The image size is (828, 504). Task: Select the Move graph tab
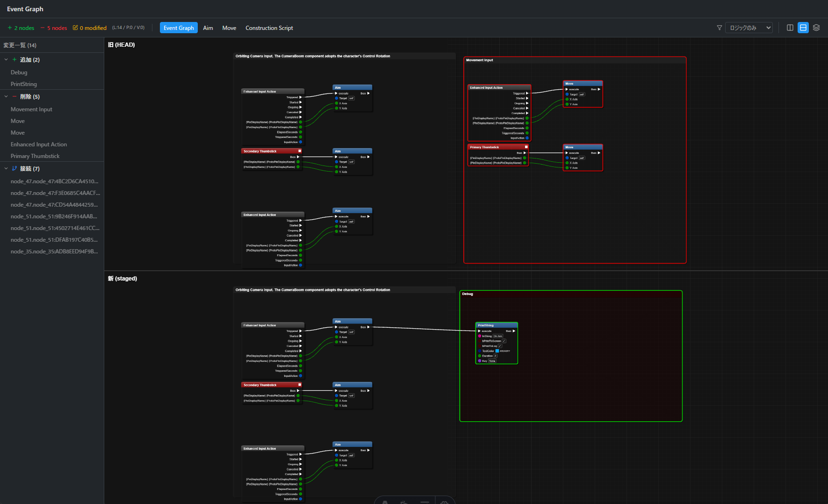[x=229, y=28]
